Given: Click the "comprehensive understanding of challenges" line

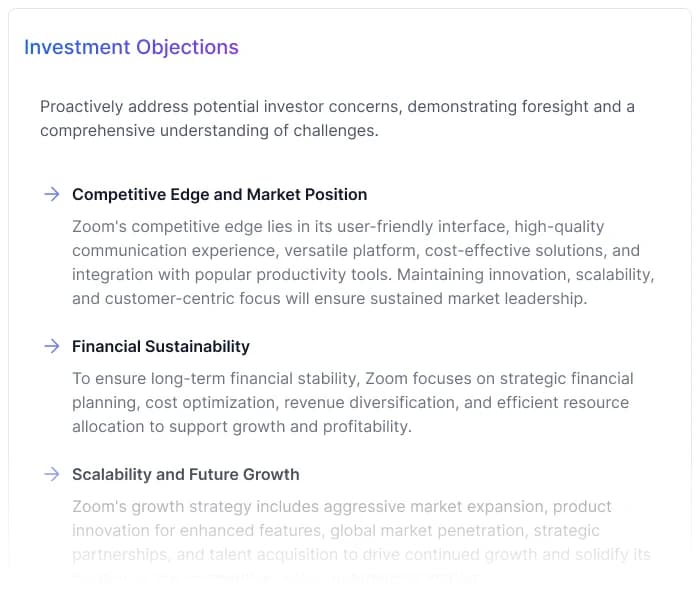Looking at the screenshot, I should coord(209,130).
